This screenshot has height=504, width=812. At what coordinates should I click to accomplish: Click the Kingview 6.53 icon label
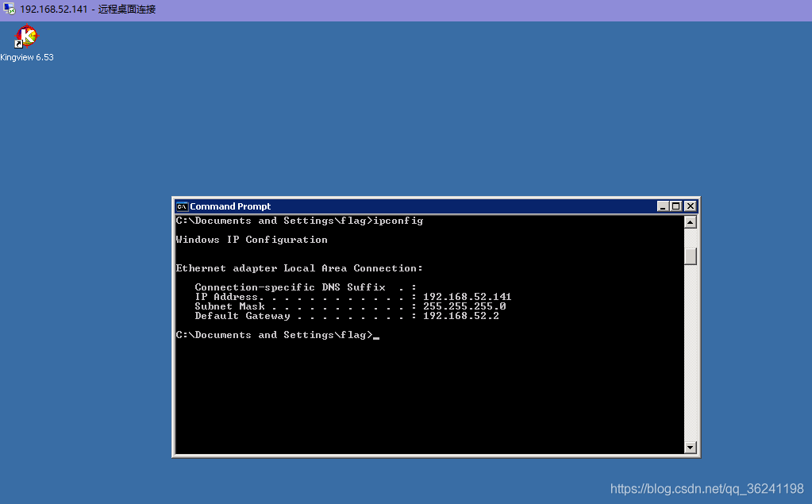(x=27, y=57)
